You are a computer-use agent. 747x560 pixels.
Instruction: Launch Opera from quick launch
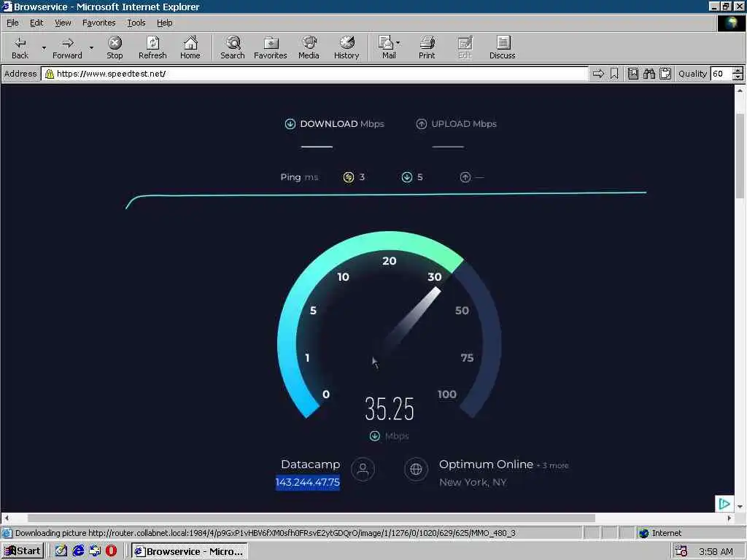pos(111,551)
